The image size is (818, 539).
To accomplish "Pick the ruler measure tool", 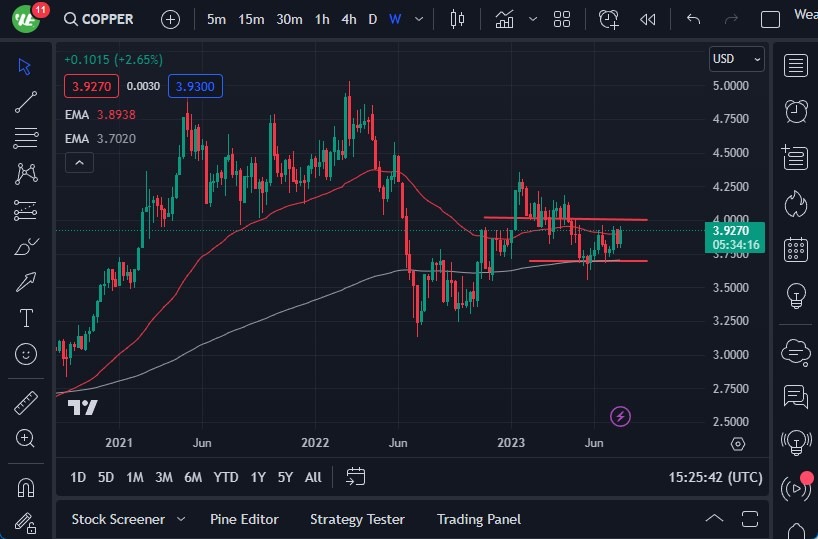I will [x=26, y=403].
